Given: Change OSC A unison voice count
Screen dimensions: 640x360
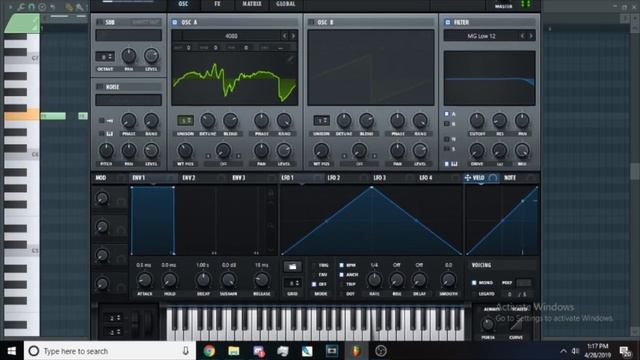Looking at the screenshot, I should [x=185, y=120].
